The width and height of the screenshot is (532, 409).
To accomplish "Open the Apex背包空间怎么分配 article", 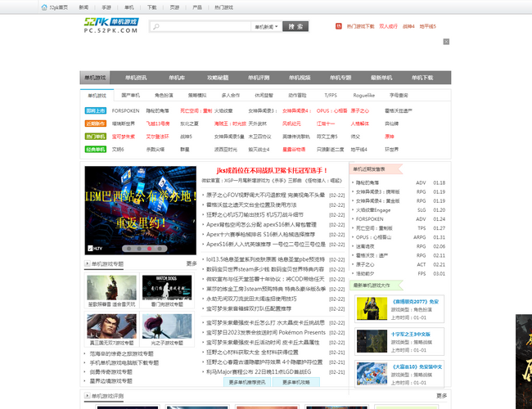I will [261, 224].
